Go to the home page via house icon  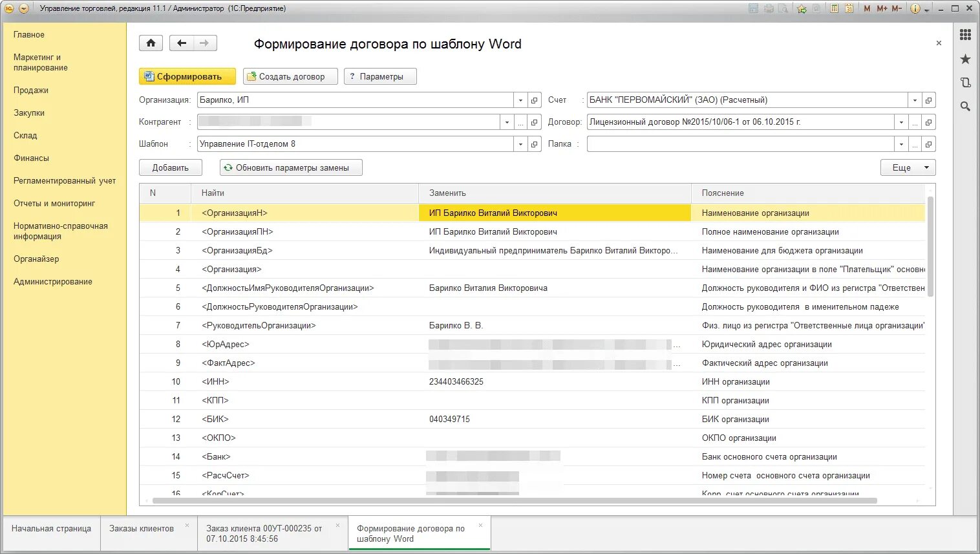coord(151,43)
